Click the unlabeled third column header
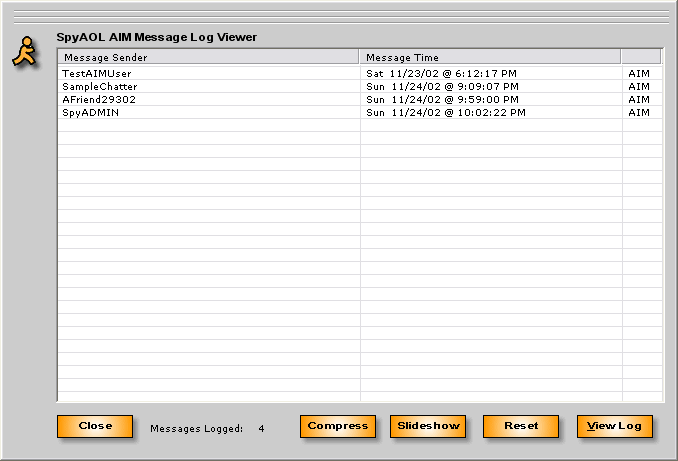This screenshot has width=678, height=461. pos(641,57)
